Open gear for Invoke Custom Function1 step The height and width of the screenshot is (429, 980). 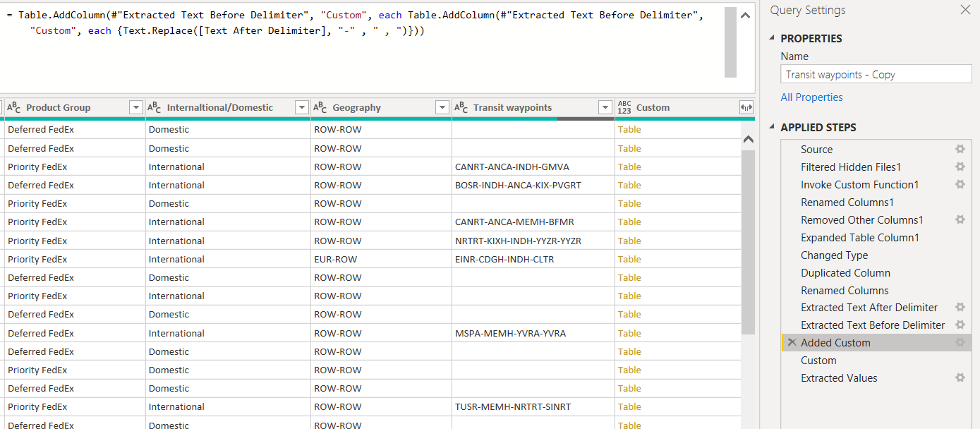click(960, 184)
